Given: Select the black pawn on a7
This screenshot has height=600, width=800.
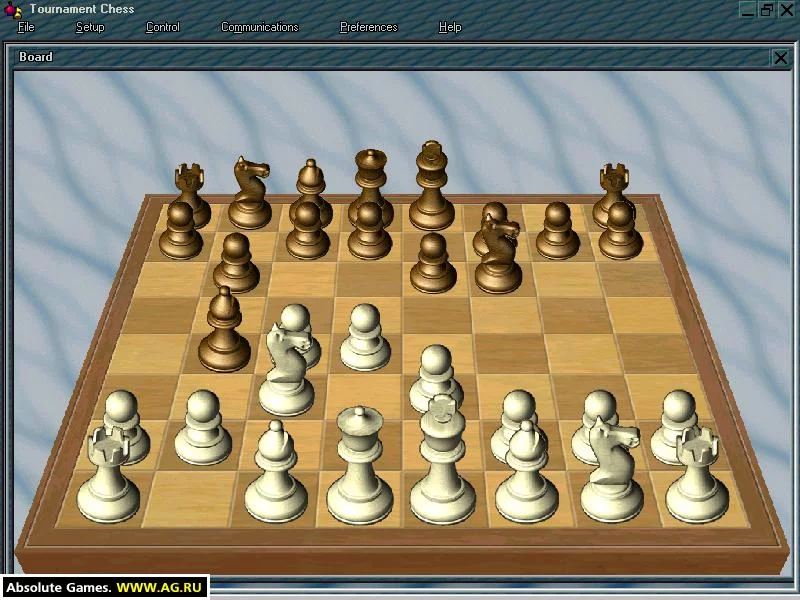Looking at the screenshot, I should coord(181,231).
